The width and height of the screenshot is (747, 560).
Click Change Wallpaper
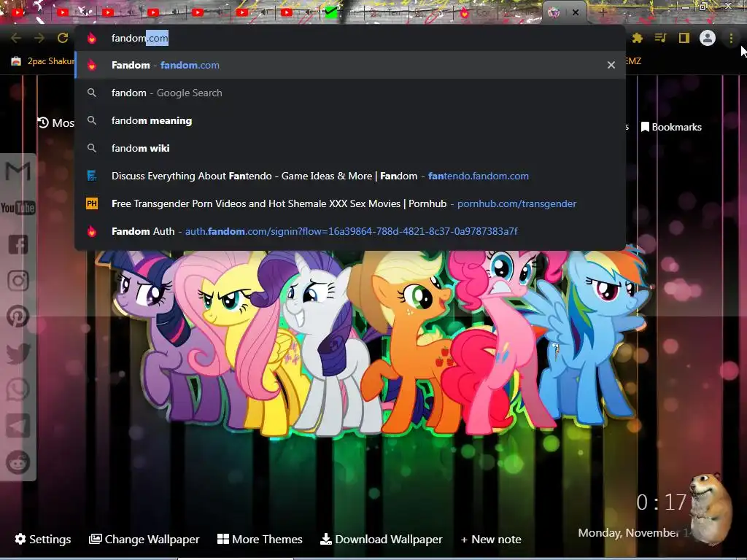coord(144,539)
